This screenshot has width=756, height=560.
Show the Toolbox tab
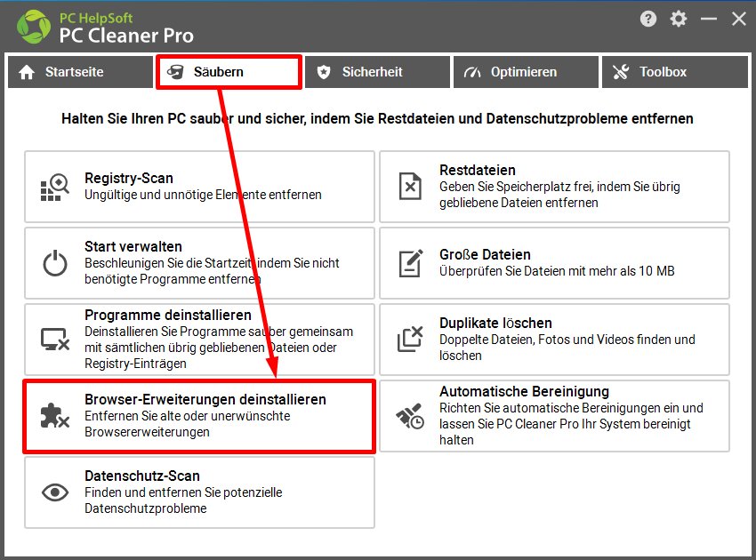coord(674,72)
